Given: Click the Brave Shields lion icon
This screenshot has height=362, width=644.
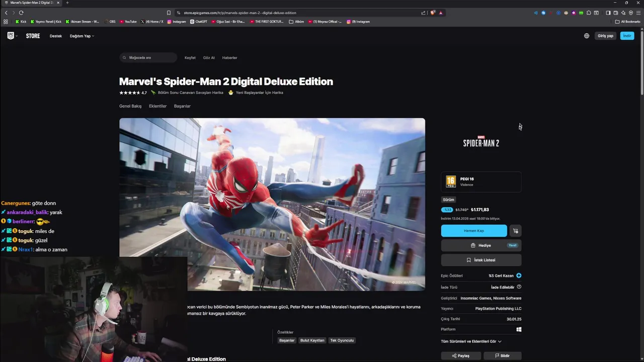Looking at the screenshot, I should pyautogui.click(x=433, y=13).
